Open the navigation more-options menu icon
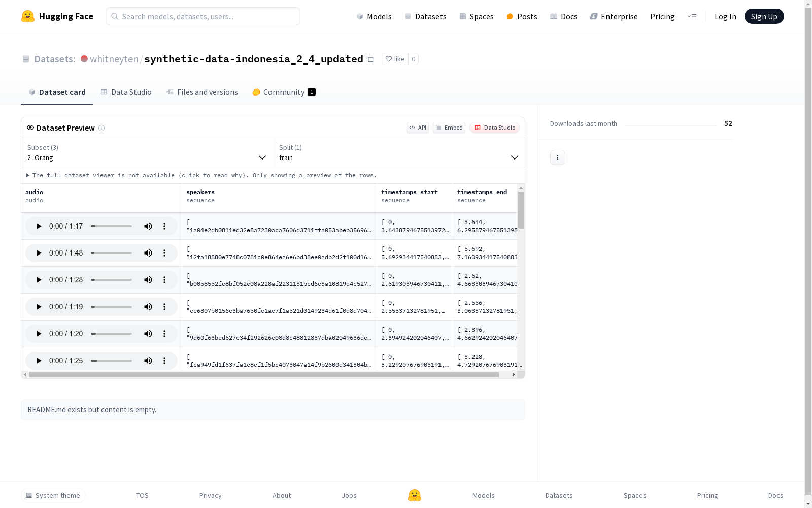The height and width of the screenshot is (508, 812). click(x=692, y=16)
